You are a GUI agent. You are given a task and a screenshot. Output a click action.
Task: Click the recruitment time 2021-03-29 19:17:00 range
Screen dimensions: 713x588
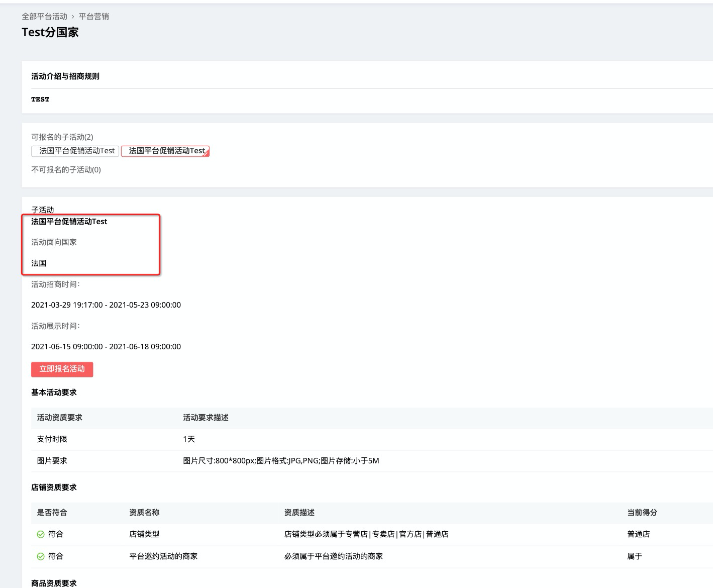106,305
